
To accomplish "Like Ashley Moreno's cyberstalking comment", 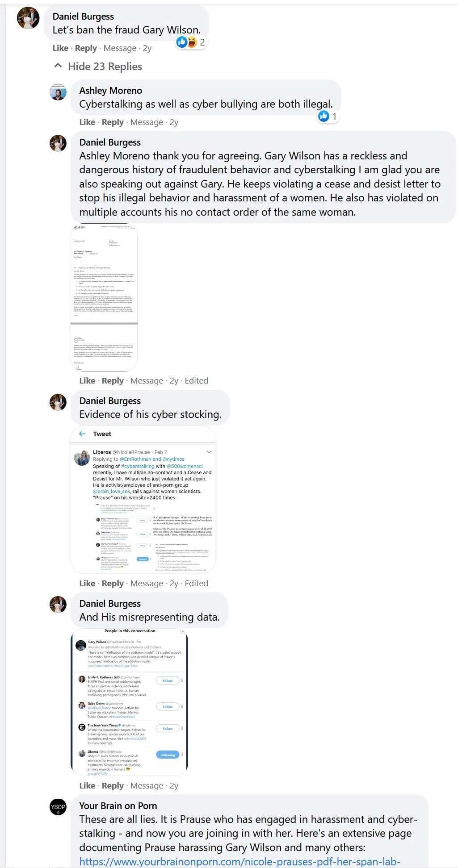I will click(x=87, y=122).
